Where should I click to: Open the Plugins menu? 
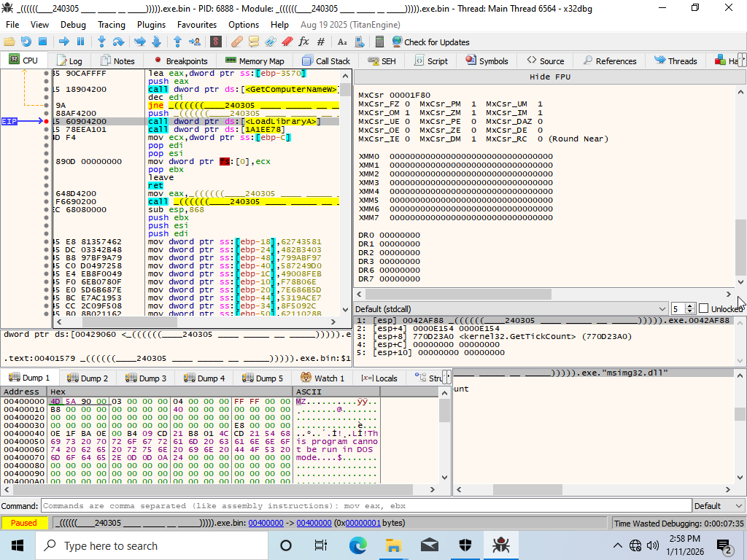[x=151, y=24]
